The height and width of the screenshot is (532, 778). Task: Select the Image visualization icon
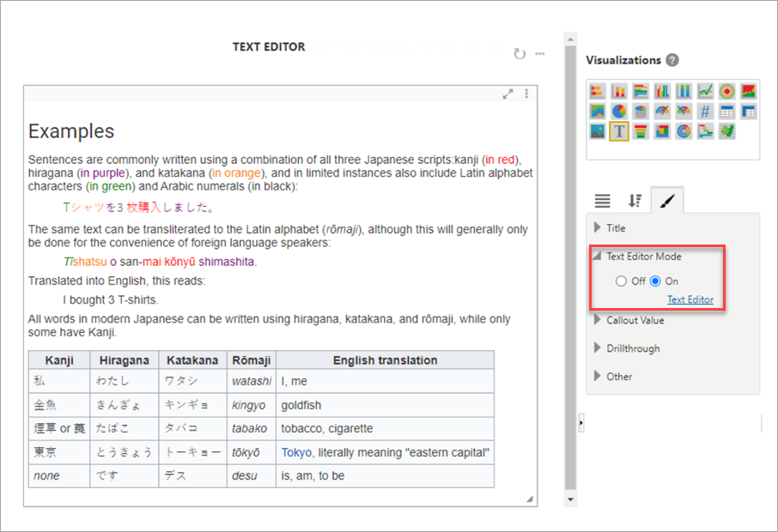point(597,131)
